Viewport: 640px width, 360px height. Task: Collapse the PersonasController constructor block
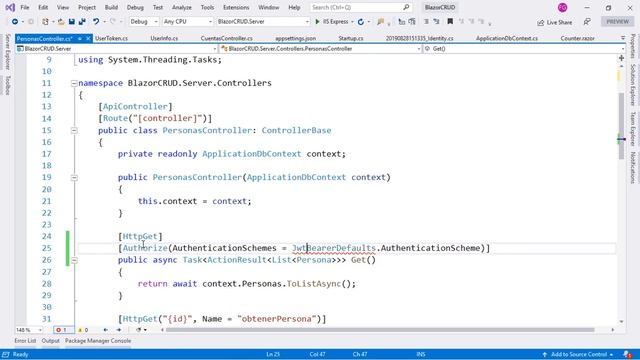click(x=74, y=178)
